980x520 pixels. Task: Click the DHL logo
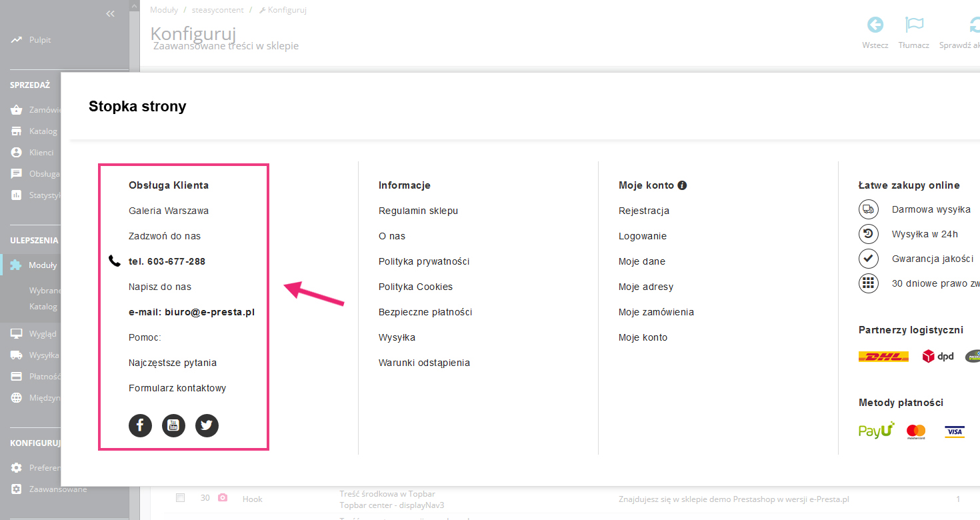[883, 357]
